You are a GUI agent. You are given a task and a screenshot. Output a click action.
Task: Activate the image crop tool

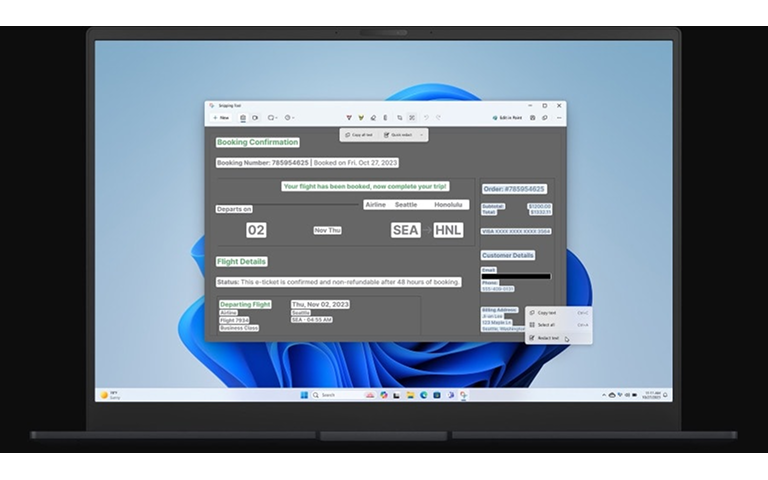(400, 118)
